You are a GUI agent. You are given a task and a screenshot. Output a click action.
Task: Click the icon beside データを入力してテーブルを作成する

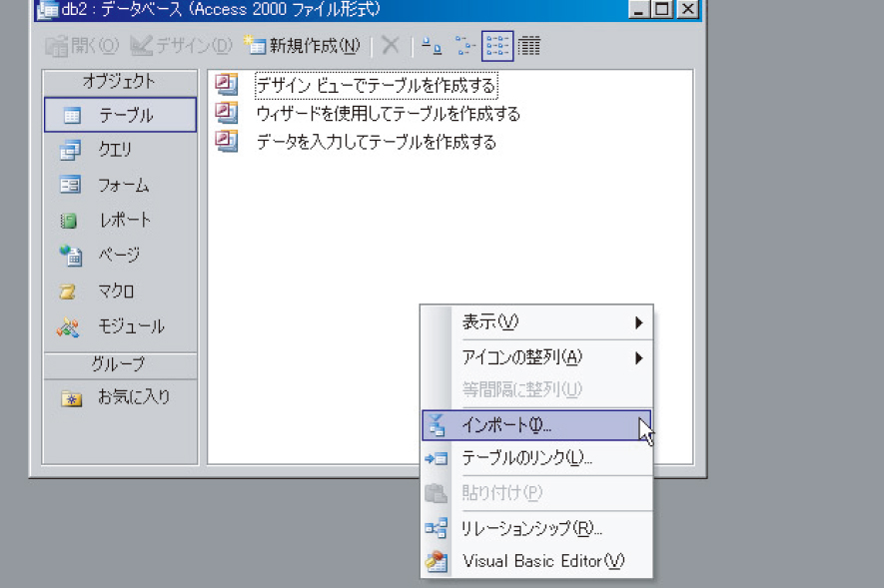tap(227, 142)
